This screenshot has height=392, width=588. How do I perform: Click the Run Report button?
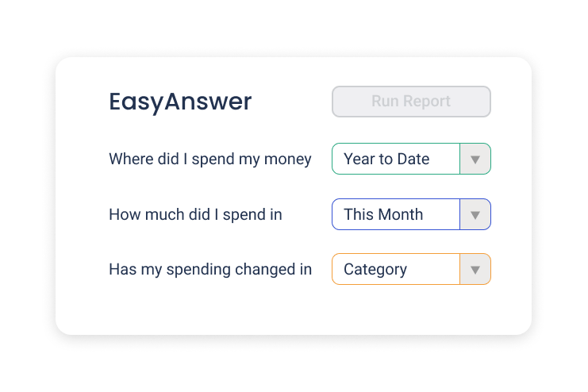411,102
